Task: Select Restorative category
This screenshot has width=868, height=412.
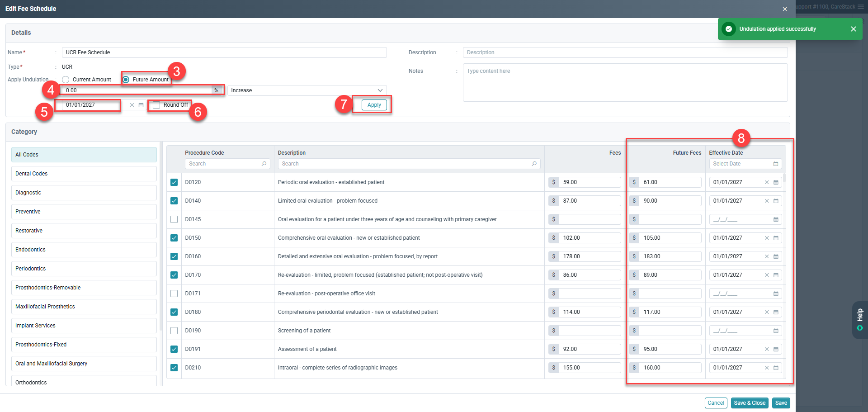Action: coord(84,231)
